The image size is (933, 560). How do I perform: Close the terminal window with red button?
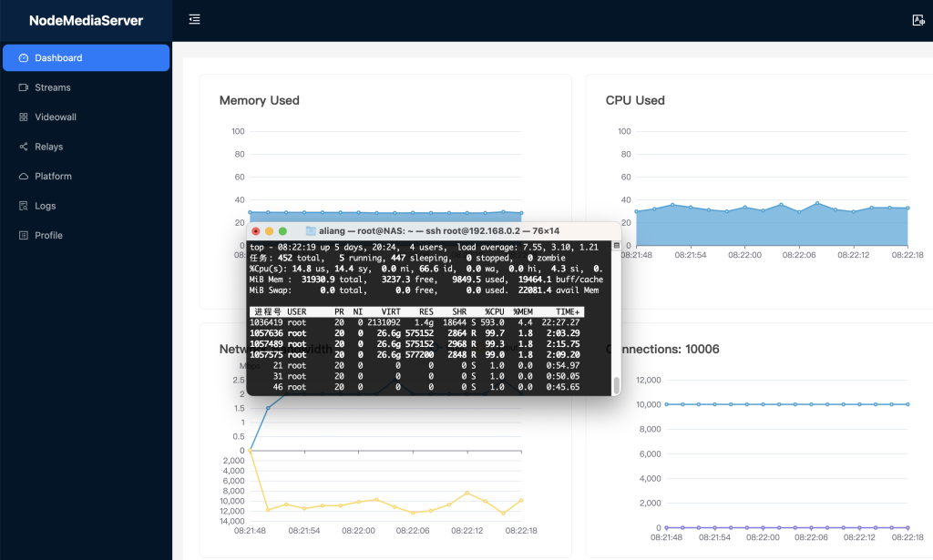256,231
